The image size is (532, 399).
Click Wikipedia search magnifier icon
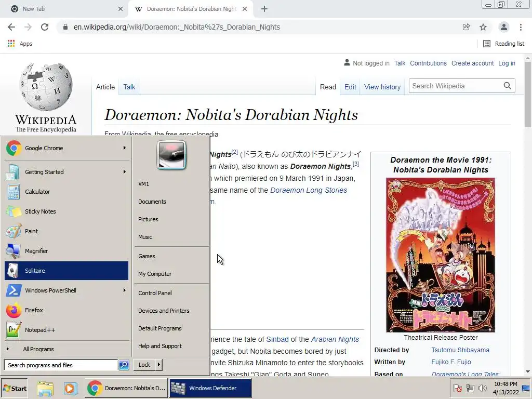pos(507,86)
